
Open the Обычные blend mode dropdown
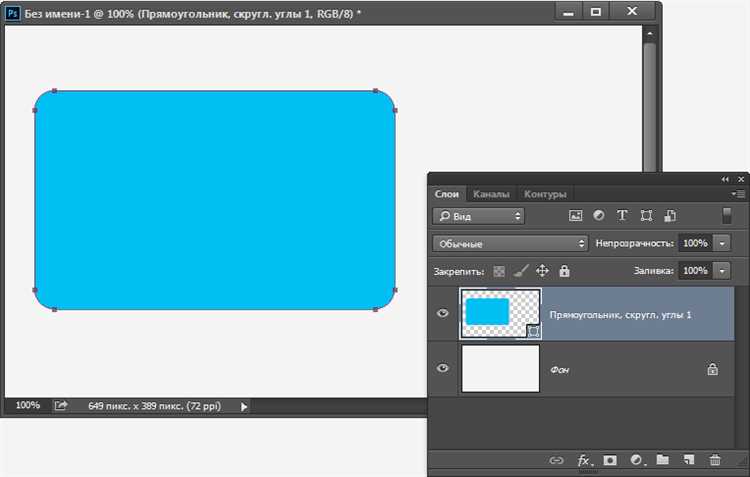(510, 243)
